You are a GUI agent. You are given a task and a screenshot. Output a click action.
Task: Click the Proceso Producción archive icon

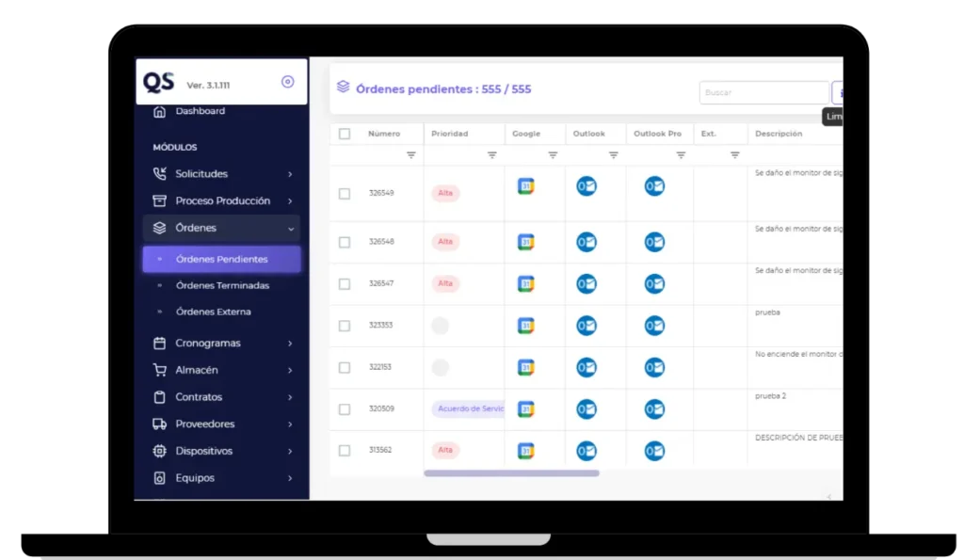pos(159,201)
